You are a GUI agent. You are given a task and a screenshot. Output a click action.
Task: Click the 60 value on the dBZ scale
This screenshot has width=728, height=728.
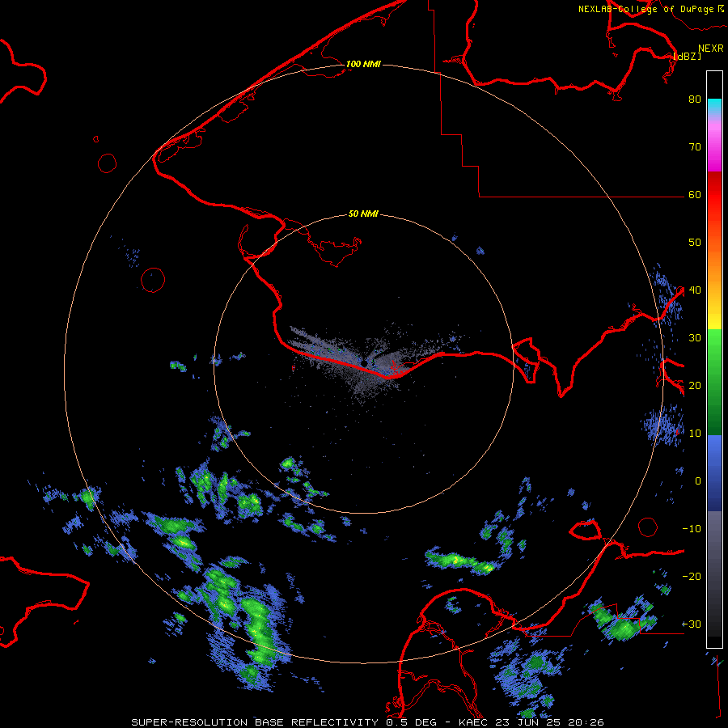695,194
